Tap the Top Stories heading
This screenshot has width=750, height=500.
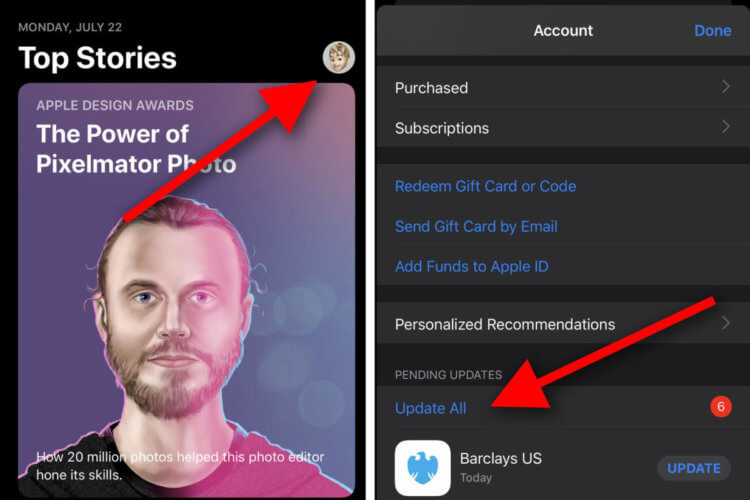coord(98,58)
